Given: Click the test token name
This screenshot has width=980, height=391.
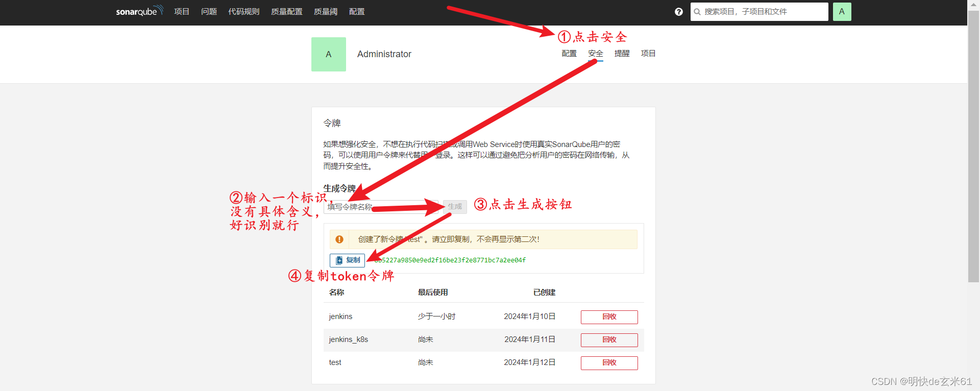Looking at the screenshot, I should click(x=335, y=362).
